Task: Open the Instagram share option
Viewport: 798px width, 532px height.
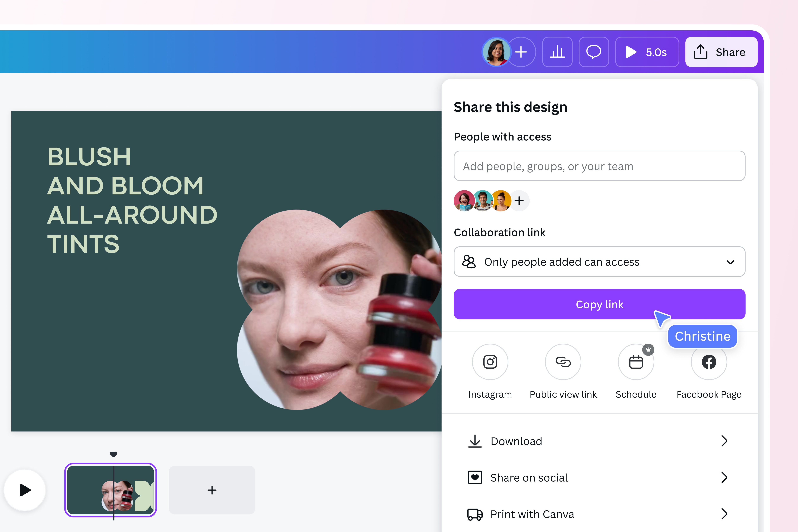Action: pyautogui.click(x=490, y=362)
